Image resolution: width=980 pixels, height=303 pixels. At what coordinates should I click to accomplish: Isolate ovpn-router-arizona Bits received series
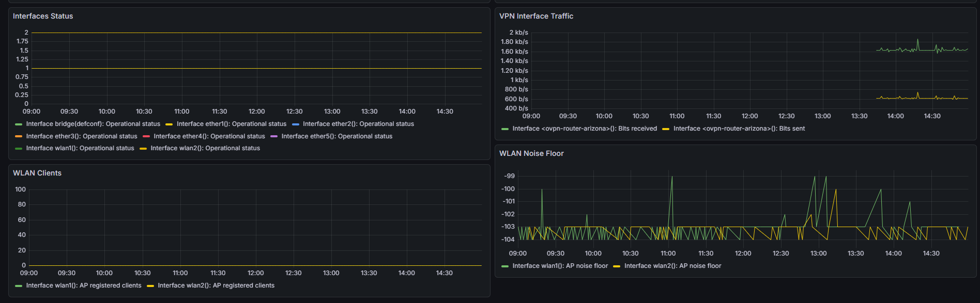[585, 129]
